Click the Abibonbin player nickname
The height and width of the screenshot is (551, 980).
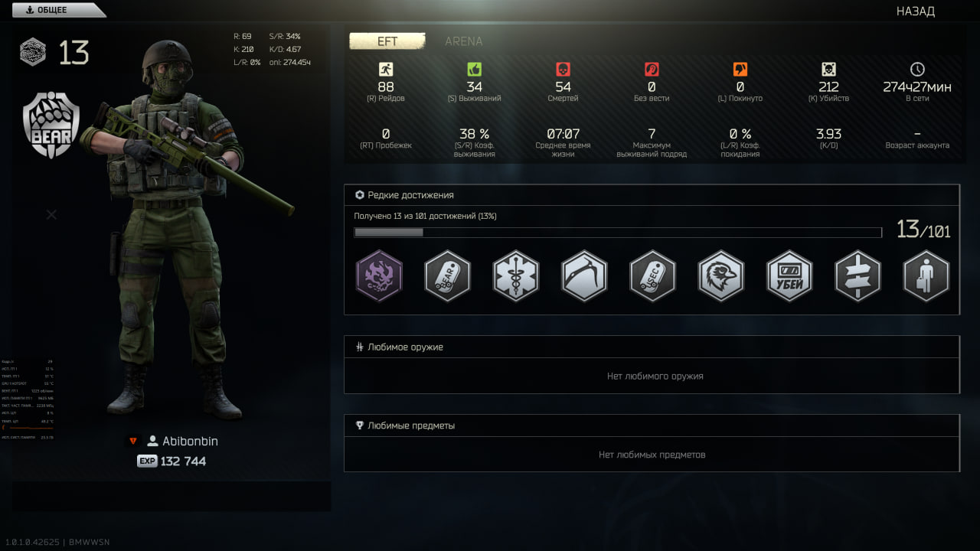click(190, 442)
